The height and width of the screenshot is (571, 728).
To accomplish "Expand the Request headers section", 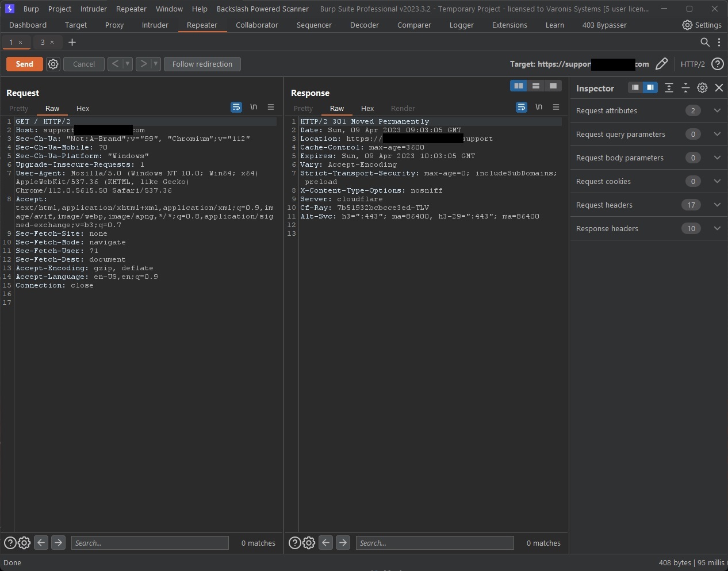I will tap(717, 205).
